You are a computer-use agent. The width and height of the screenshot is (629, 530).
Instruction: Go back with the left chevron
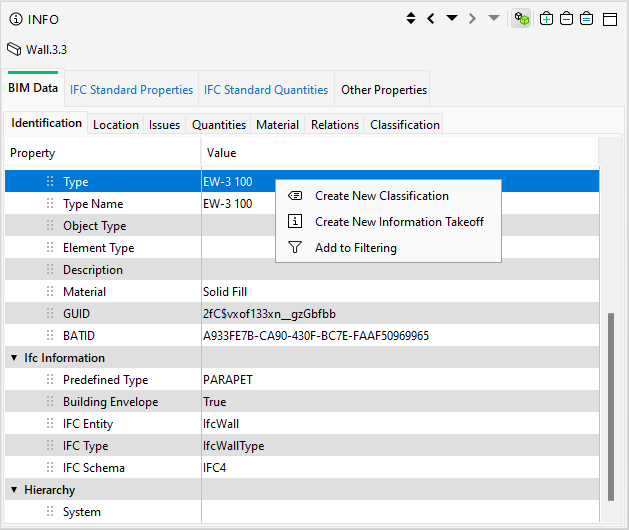430,19
